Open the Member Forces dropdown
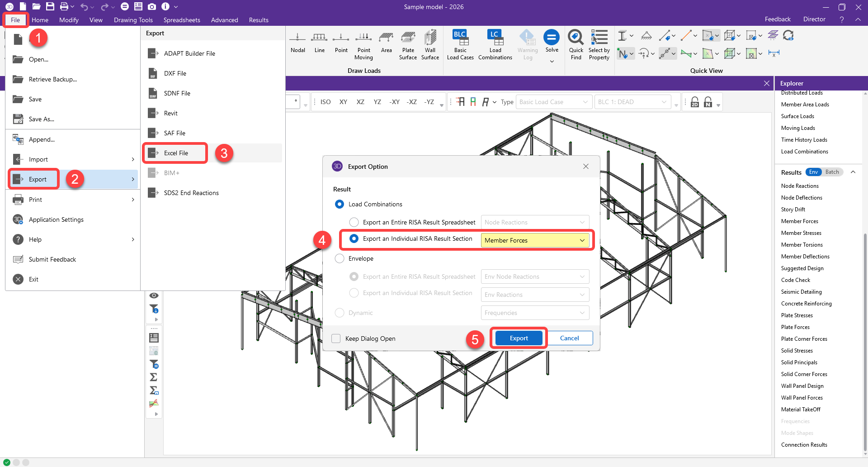This screenshot has height=467, width=868. 535,240
